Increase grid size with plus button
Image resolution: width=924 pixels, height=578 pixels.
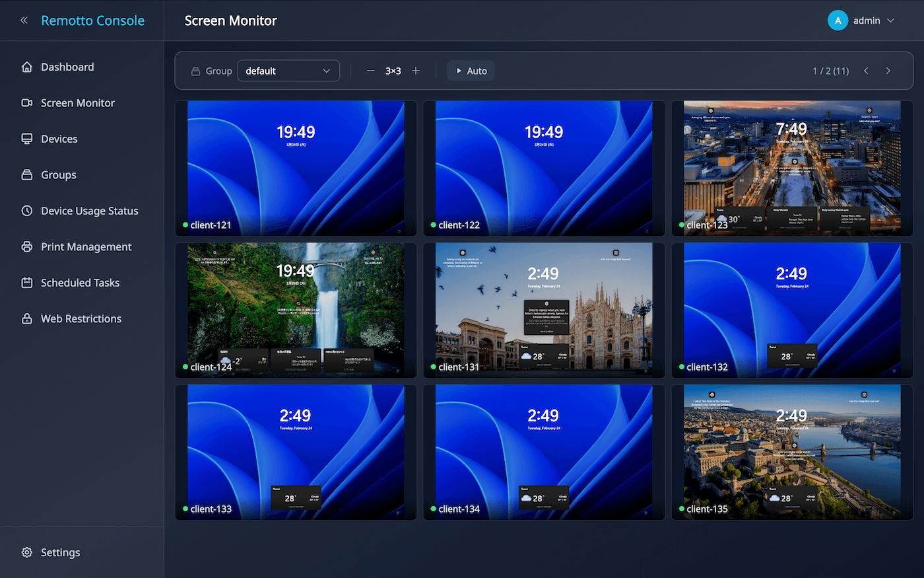[x=416, y=71]
